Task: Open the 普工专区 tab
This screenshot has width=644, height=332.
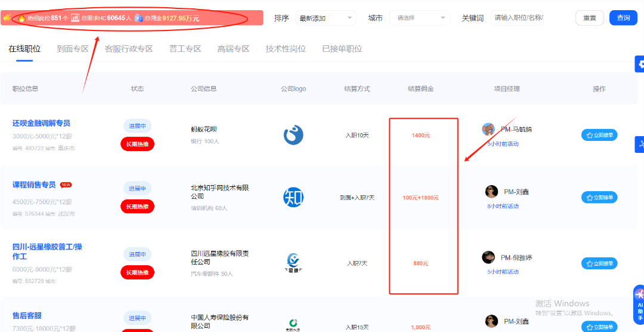Action: coord(185,49)
